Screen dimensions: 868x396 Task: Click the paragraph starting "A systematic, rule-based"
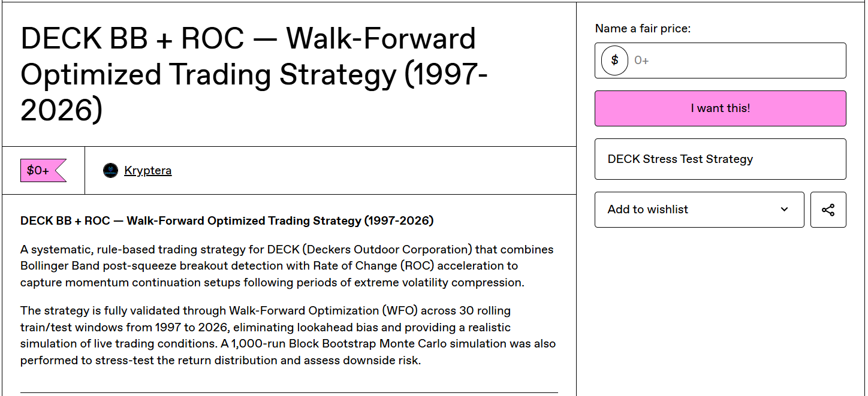point(287,266)
